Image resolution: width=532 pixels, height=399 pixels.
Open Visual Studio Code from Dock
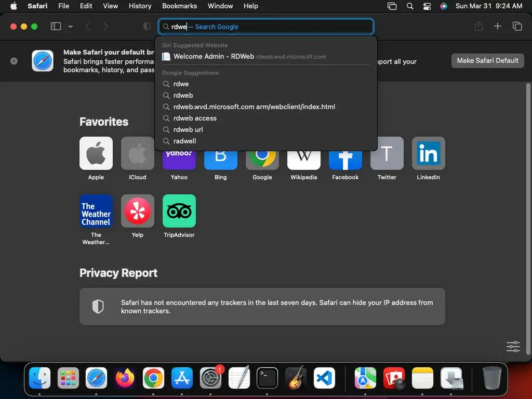pyautogui.click(x=324, y=378)
